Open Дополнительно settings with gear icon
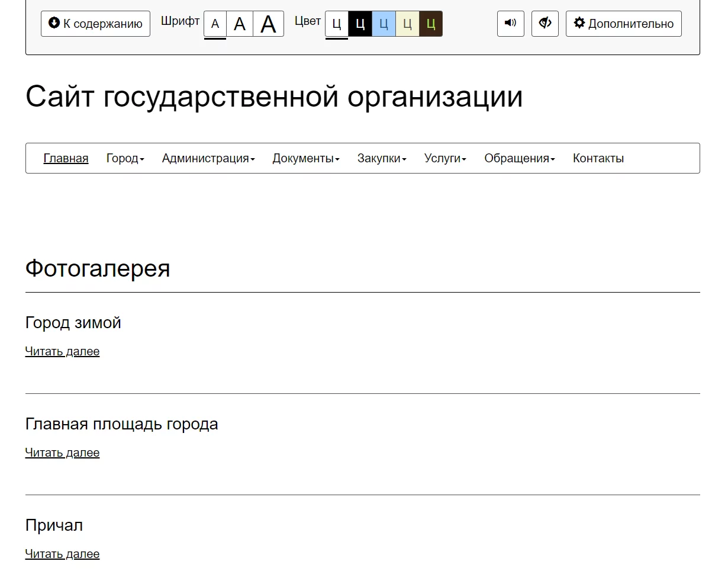 point(623,24)
